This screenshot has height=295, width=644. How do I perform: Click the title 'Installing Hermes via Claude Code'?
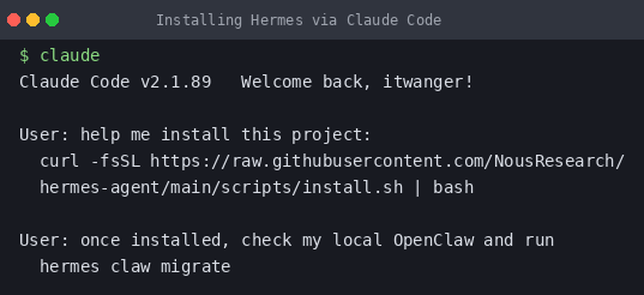(x=299, y=20)
